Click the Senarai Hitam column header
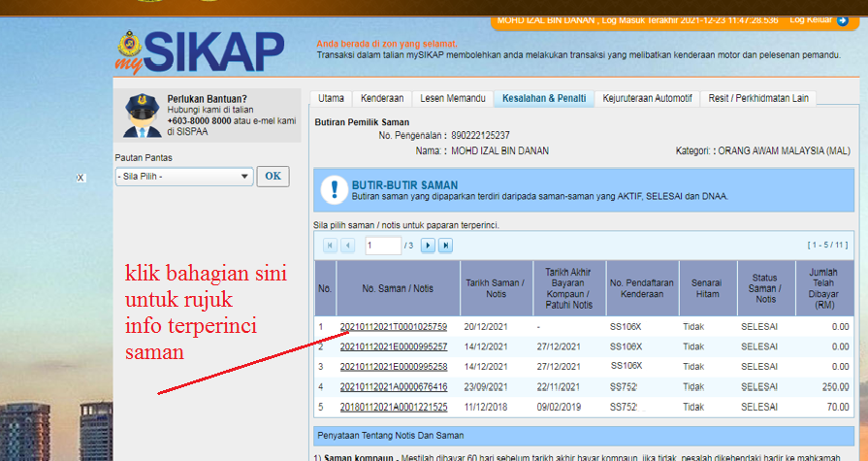 707,288
